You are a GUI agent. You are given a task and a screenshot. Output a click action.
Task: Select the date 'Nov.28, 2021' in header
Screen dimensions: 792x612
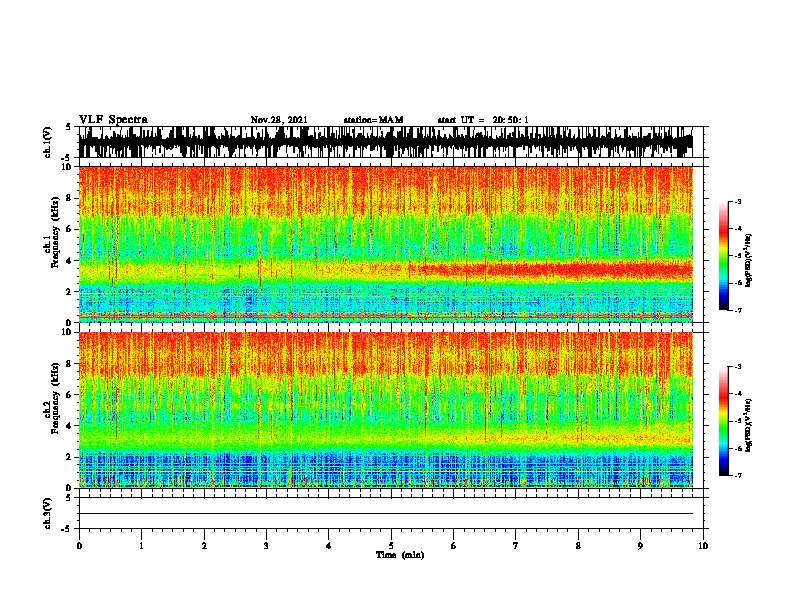[279, 120]
